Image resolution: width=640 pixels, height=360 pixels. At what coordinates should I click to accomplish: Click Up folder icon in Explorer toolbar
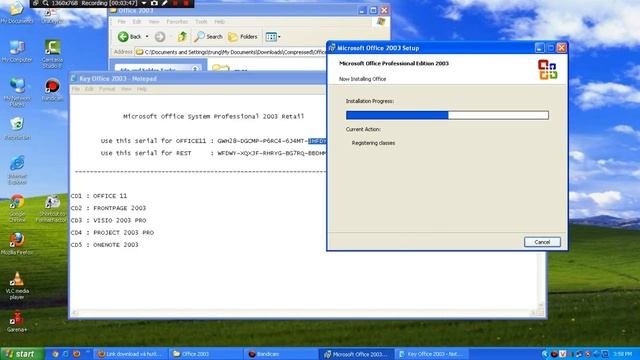[182, 37]
